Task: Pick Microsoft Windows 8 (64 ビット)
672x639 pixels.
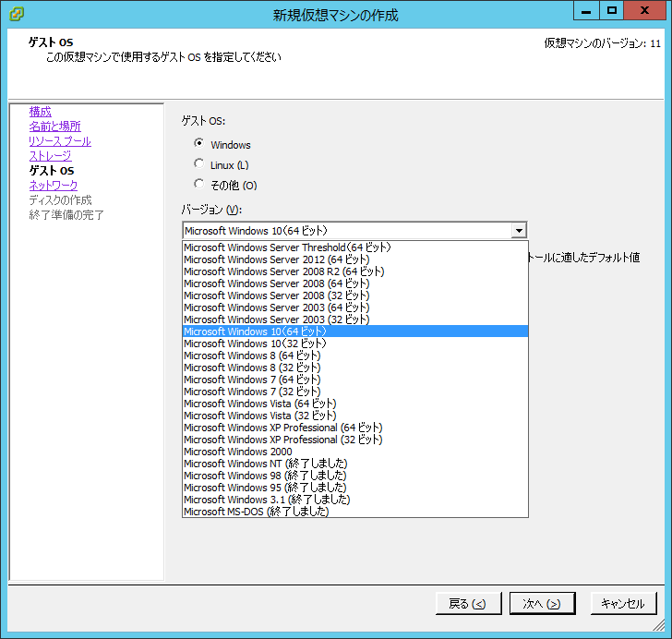Action: 355,356
